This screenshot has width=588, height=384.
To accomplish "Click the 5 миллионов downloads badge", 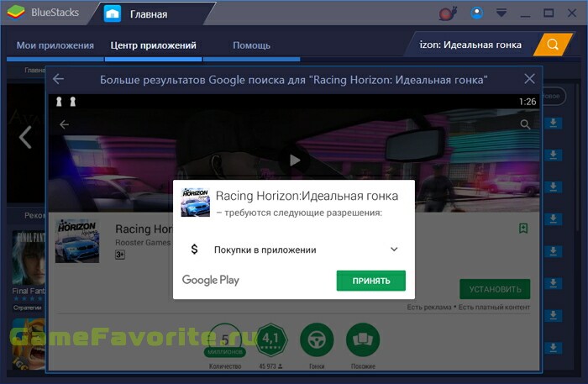I will point(225,340).
